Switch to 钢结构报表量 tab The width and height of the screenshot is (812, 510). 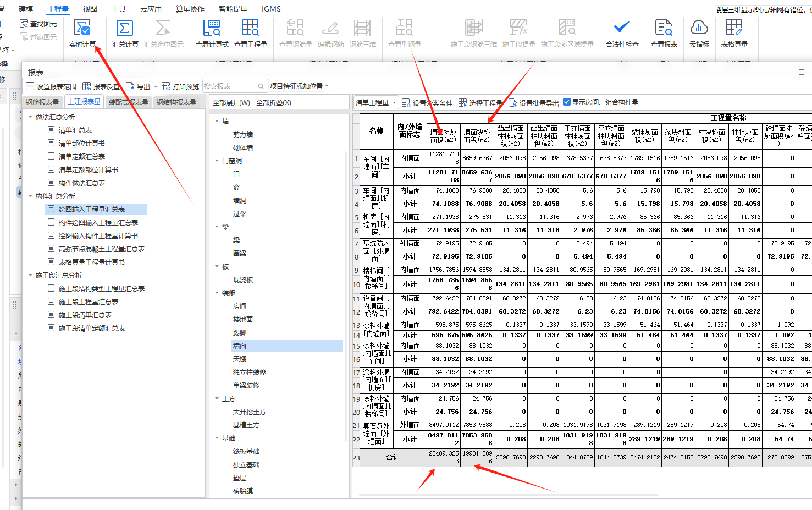pos(176,102)
